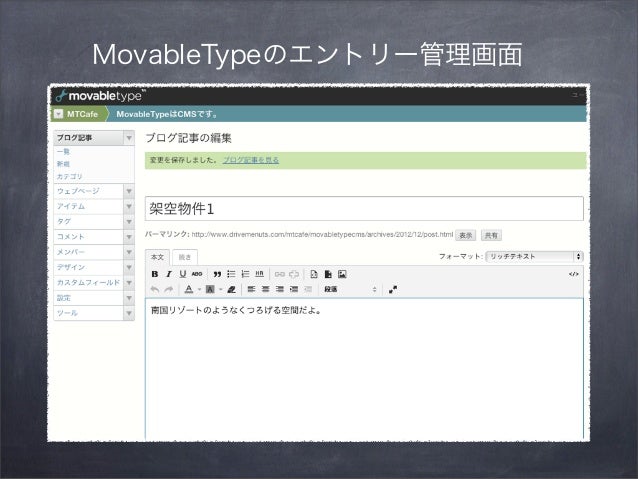Switch to the 本文 tab

coord(157,257)
